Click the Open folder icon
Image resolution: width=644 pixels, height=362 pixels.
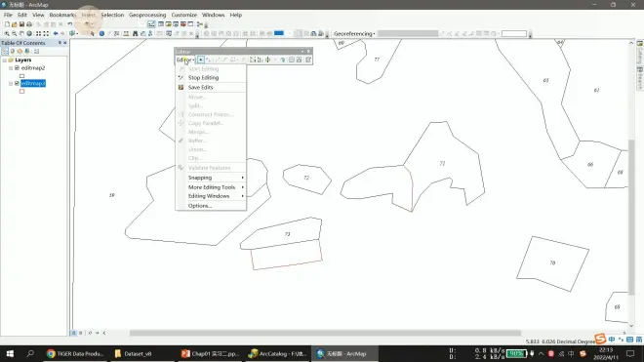point(15,24)
